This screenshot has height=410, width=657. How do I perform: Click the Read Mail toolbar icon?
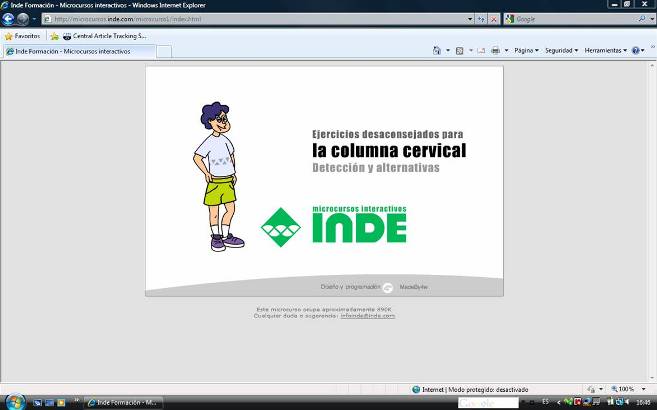pyautogui.click(x=481, y=51)
